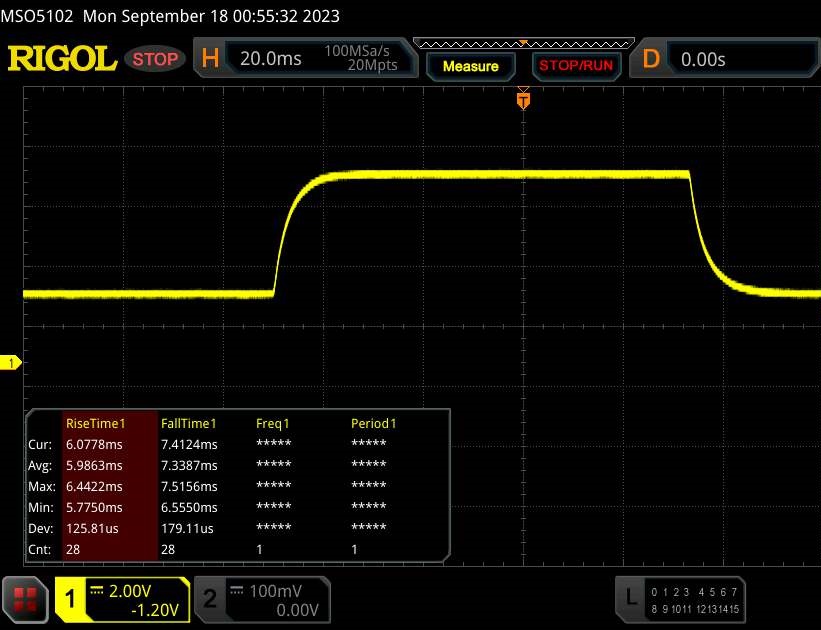Viewport: 821px width, 630px height.
Task: Click RiseTime1 current value 6.0778ms
Action: [x=94, y=444]
